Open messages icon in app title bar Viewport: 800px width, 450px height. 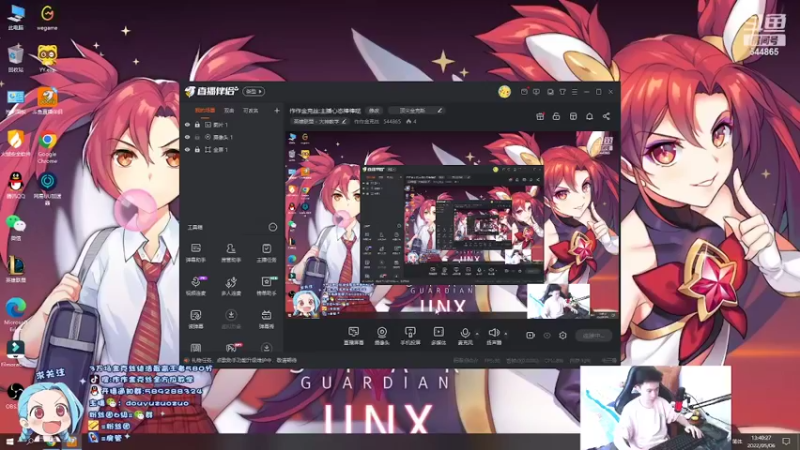(x=524, y=92)
